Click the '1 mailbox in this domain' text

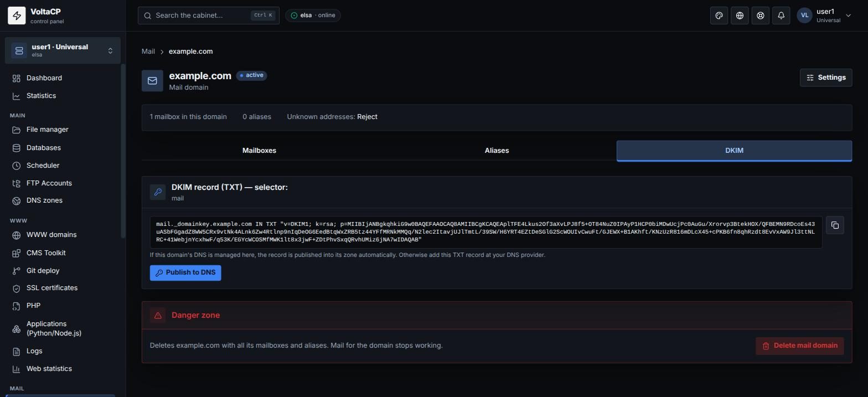[x=188, y=117]
